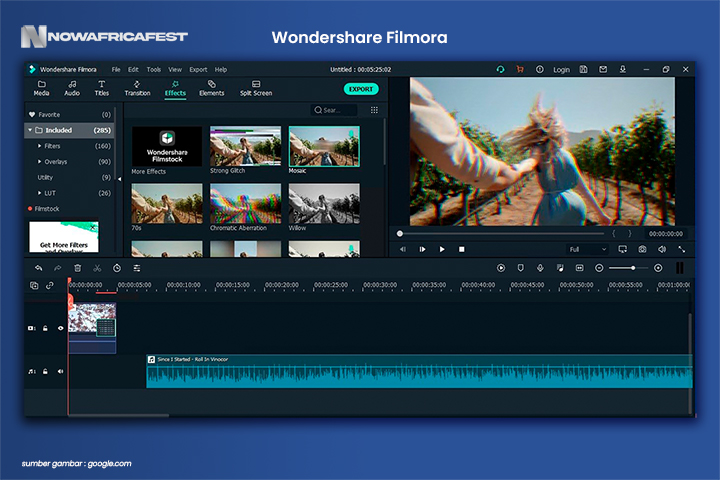Click the download icon in title bar
720x480 pixels.
(623, 69)
